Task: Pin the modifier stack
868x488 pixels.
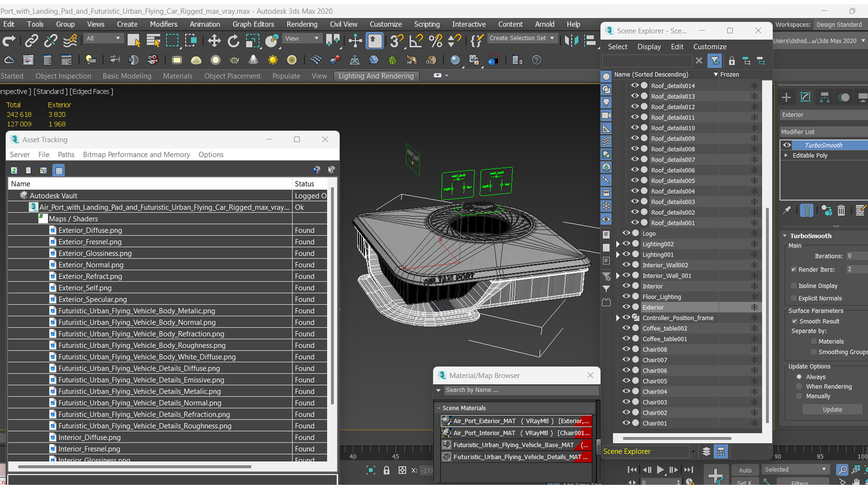Action: click(x=787, y=210)
